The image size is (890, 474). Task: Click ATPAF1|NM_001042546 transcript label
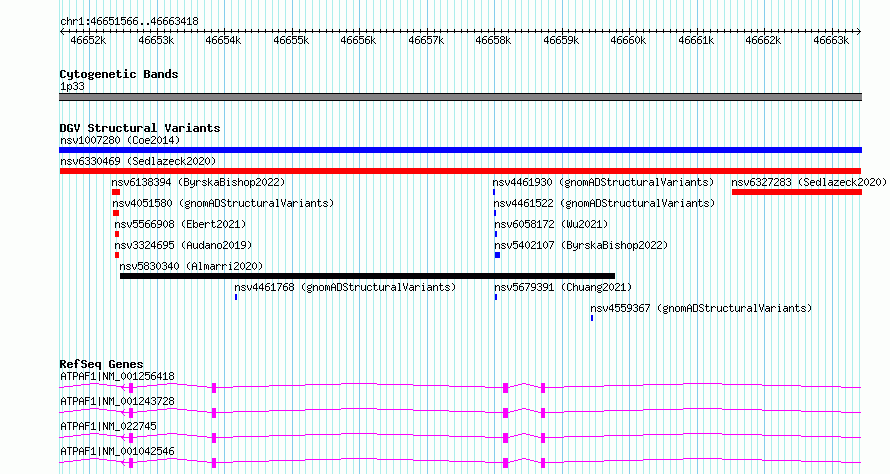pyautogui.click(x=117, y=451)
